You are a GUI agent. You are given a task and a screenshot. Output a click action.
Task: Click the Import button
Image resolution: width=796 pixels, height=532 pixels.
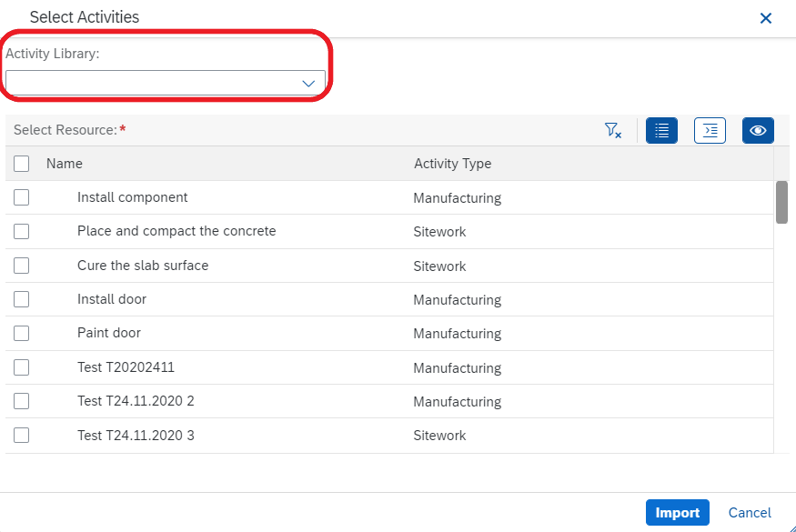(677, 513)
